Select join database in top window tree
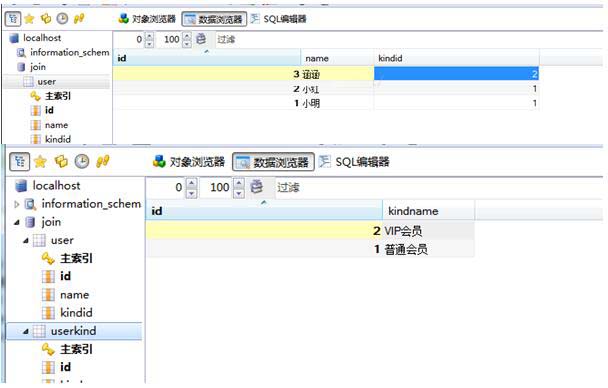The height and width of the screenshot is (388, 608). [x=38, y=67]
